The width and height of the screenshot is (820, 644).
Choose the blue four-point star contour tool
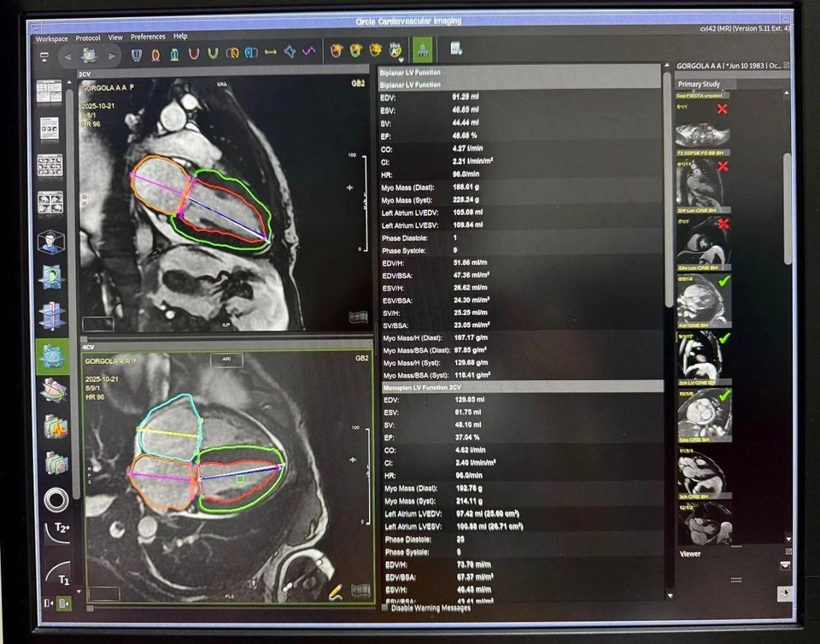[290, 53]
